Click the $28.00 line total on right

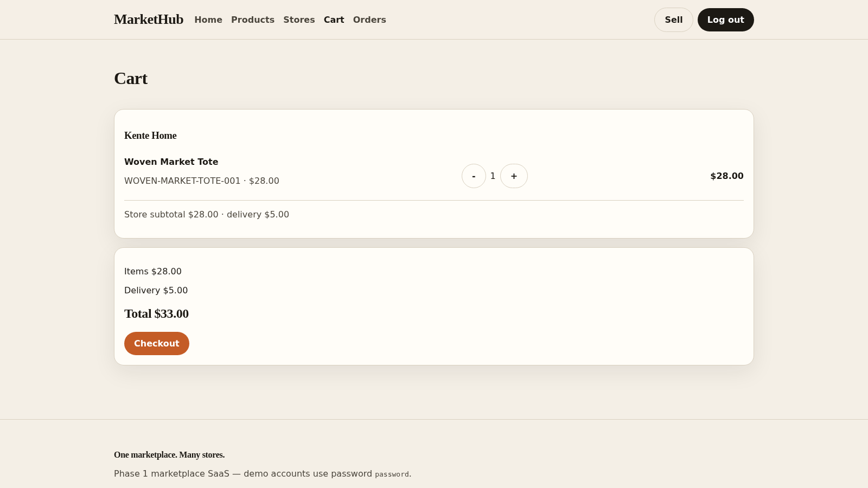[x=727, y=176]
